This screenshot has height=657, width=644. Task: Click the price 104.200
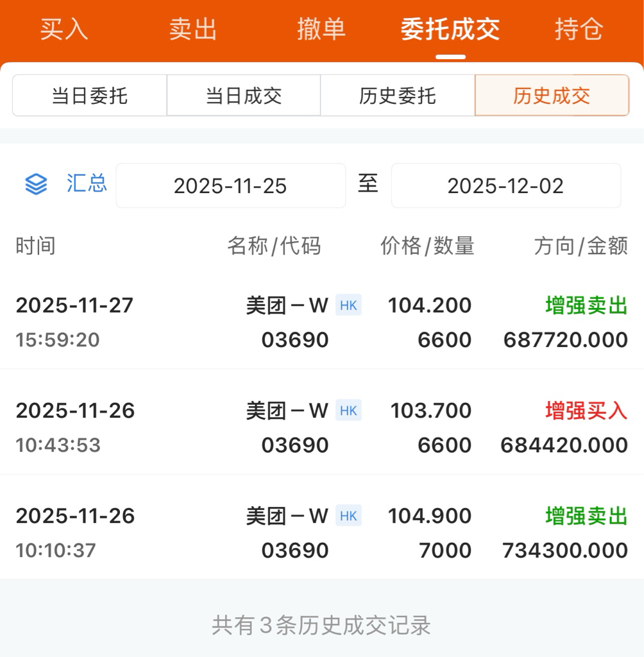[430, 305]
